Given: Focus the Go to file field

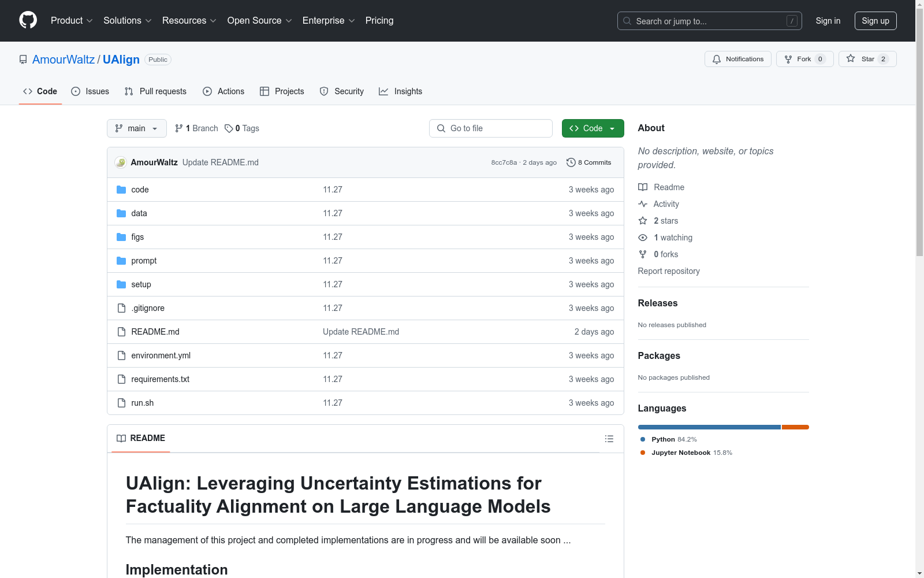Looking at the screenshot, I should pos(491,128).
